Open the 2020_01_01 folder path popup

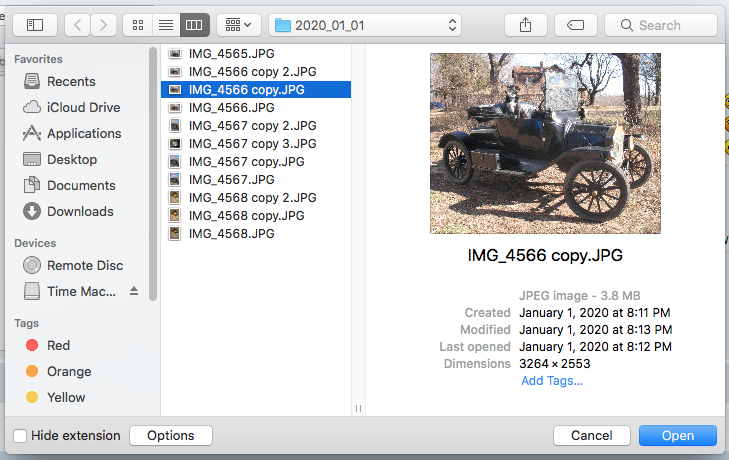click(366, 25)
